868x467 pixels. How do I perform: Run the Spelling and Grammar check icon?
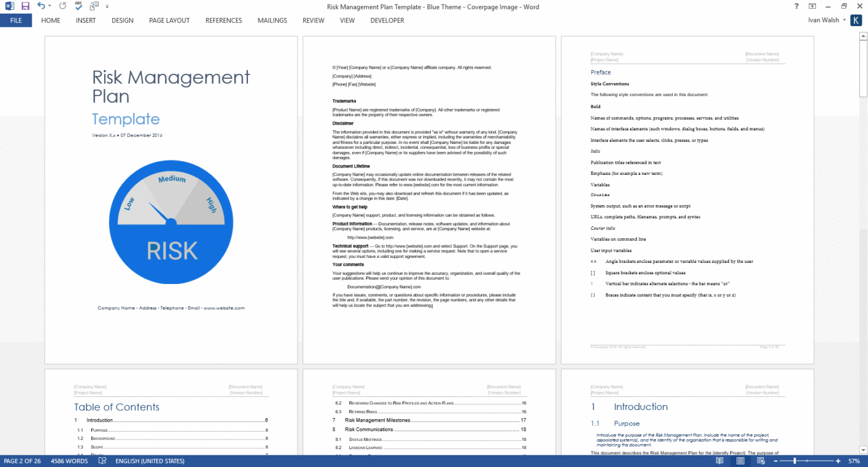click(77, 6)
